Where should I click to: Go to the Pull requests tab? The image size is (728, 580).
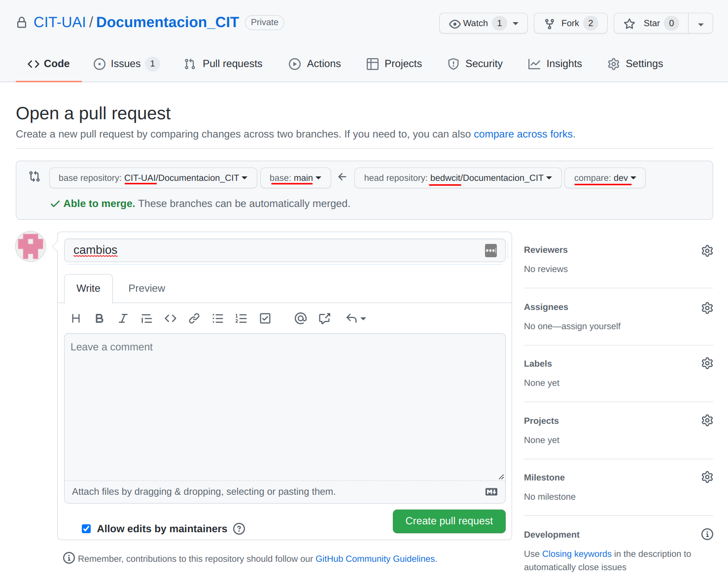click(223, 64)
